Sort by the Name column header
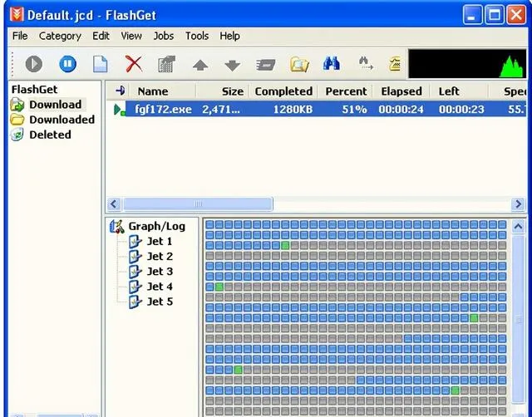Viewport: 532px width, 417px height. pos(162,91)
